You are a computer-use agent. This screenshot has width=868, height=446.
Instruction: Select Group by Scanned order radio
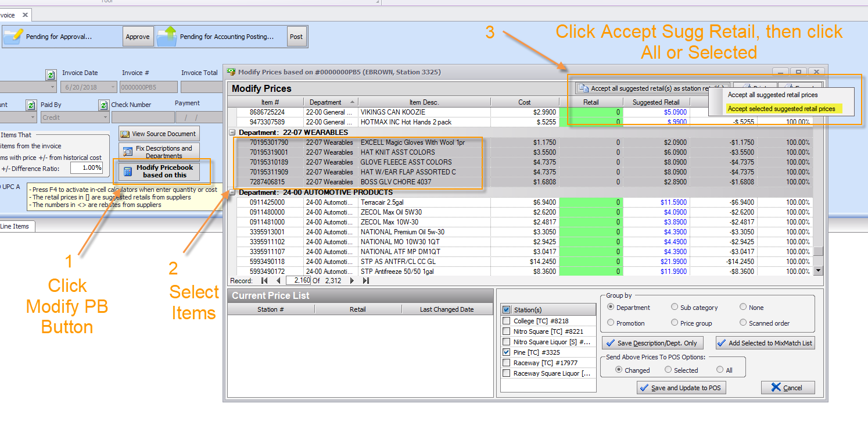(x=743, y=323)
